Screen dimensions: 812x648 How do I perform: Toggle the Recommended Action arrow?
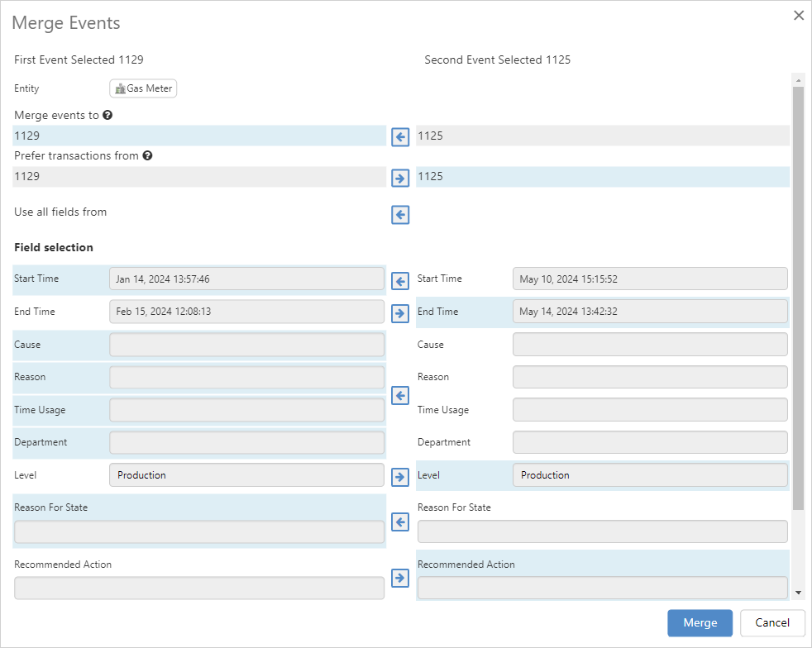[x=400, y=578]
